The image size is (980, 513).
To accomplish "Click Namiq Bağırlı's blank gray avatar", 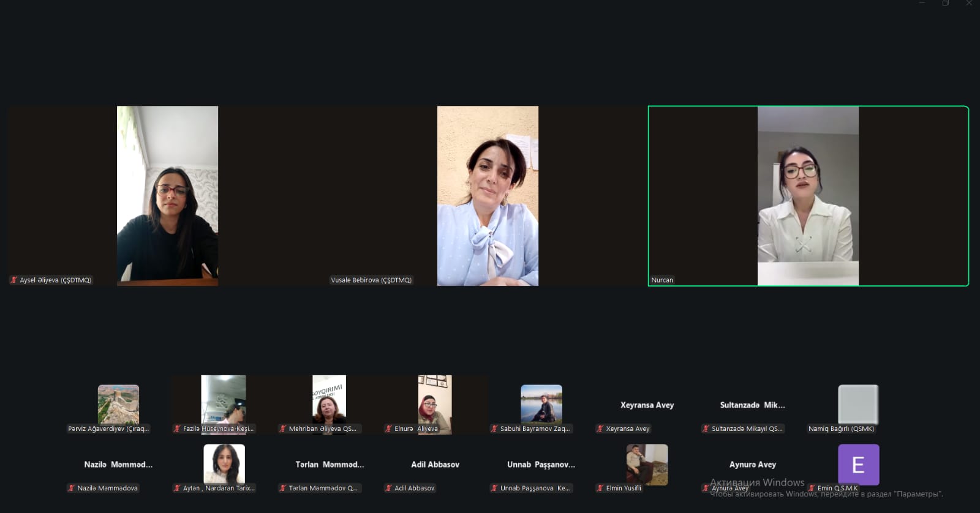I will point(858,405).
